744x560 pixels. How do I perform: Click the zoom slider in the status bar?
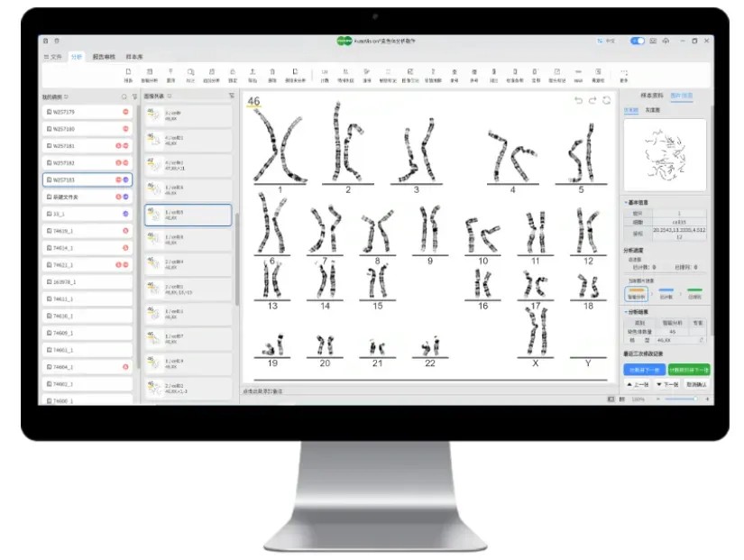[681, 399]
